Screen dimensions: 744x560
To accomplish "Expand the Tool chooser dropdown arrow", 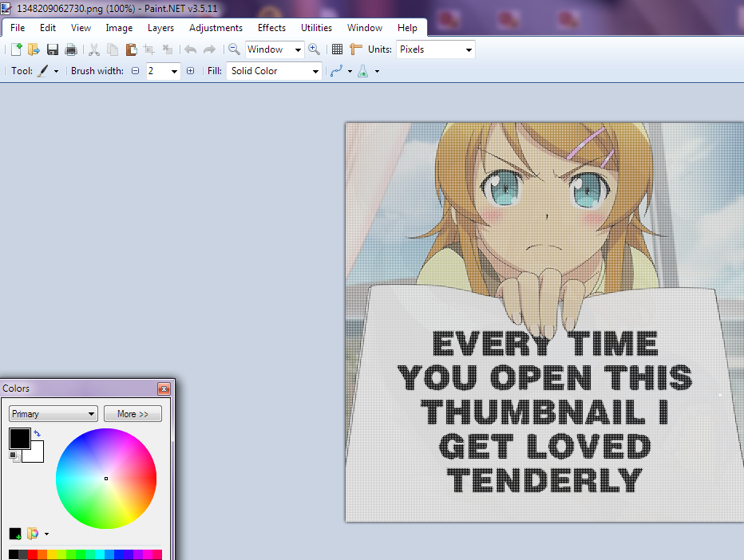I will [56, 72].
